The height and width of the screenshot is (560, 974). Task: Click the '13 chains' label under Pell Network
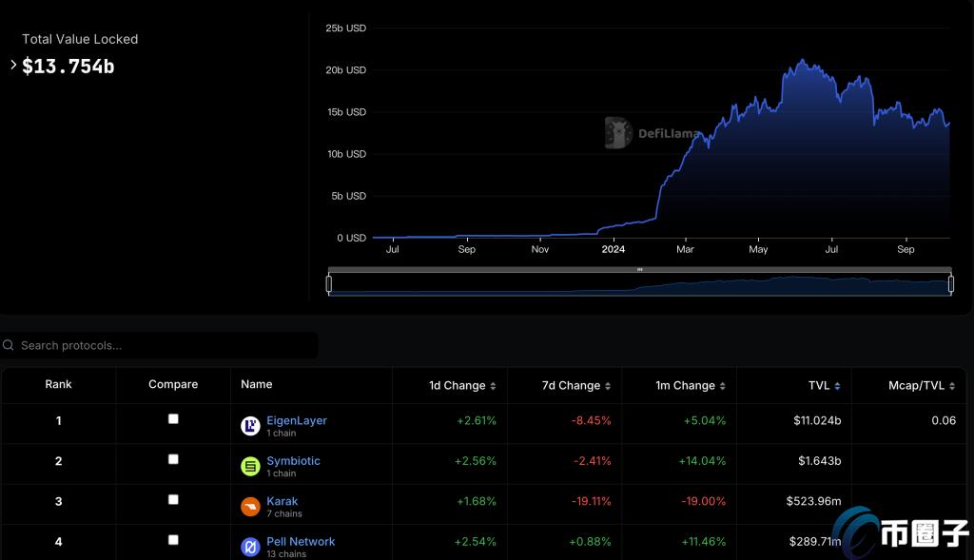click(x=286, y=553)
